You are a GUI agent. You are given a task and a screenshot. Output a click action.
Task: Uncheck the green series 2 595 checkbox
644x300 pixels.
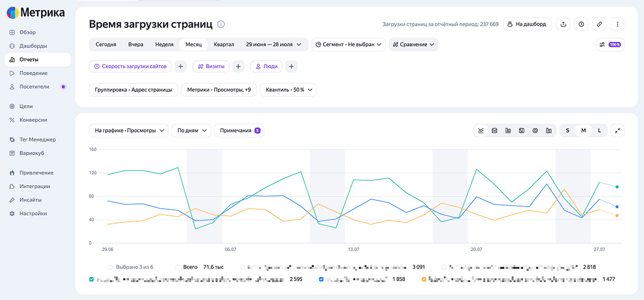pos(92,279)
